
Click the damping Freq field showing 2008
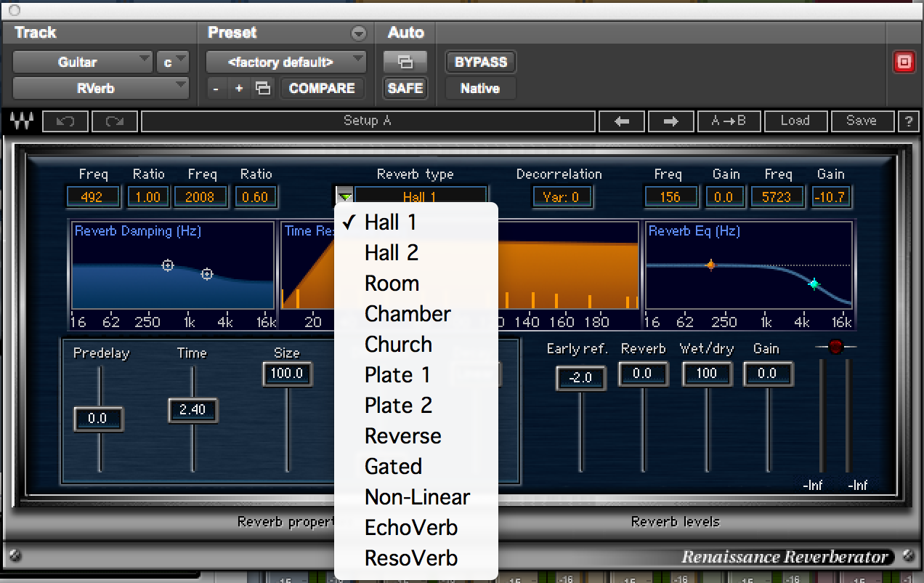pyautogui.click(x=202, y=197)
